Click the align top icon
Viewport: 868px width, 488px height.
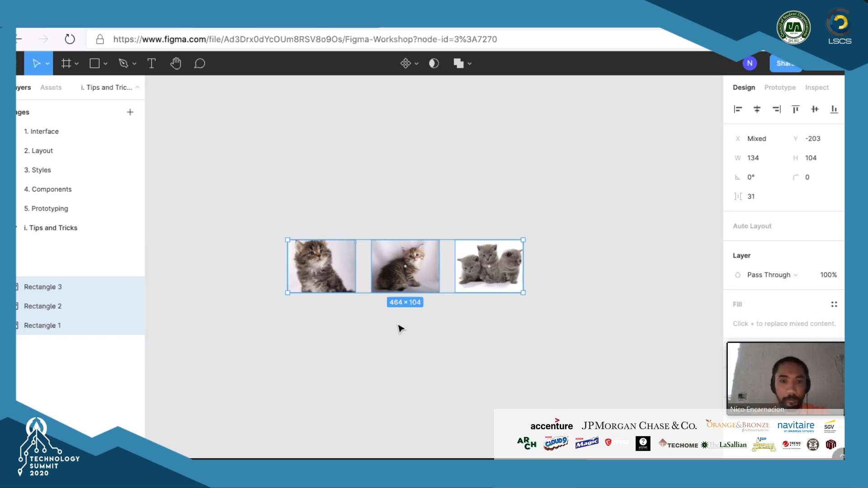coord(796,109)
